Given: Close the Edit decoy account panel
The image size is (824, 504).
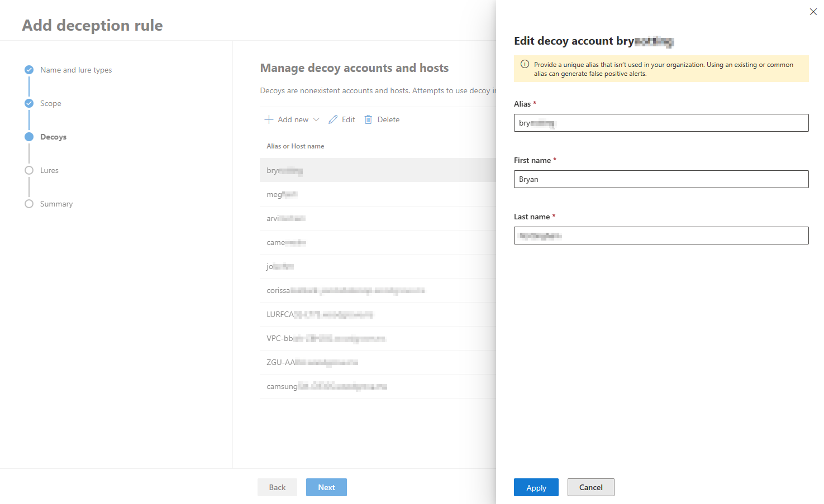Looking at the screenshot, I should click(x=813, y=12).
